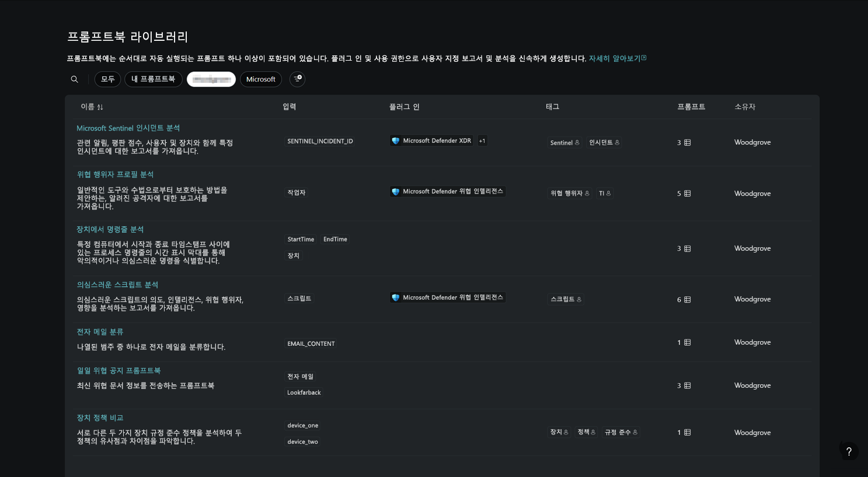Screen dimensions: 868x477
Task: Expand the +1 additional plugins badge
Action: pos(482,141)
